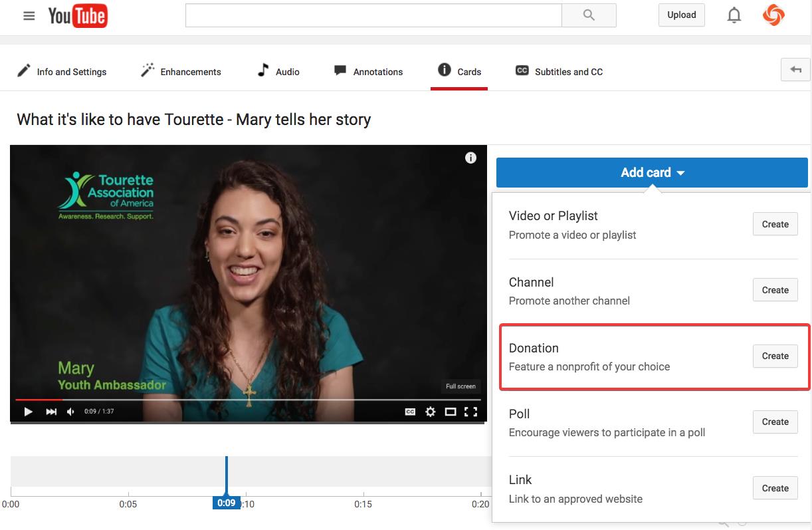
Task: Click the search magnifier button
Action: click(588, 15)
